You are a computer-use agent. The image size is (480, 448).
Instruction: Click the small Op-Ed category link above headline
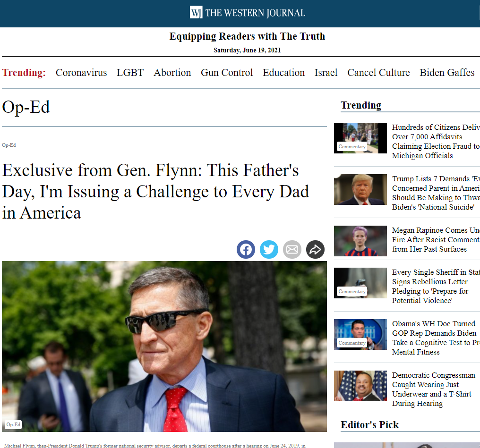(9, 145)
